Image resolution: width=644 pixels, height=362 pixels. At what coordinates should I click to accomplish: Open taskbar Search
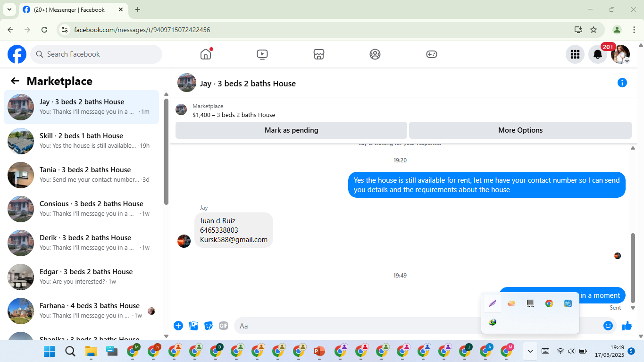pyautogui.click(x=70, y=351)
